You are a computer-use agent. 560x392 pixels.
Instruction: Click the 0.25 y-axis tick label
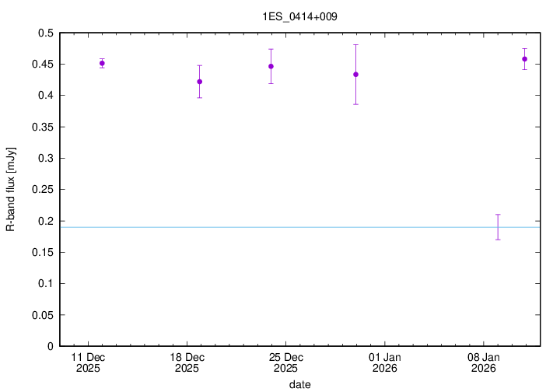43,190
